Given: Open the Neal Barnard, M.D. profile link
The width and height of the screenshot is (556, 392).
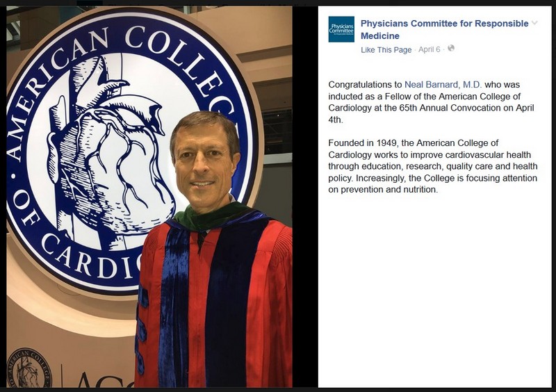Looking at the screenshot, I should pos(443,84).
